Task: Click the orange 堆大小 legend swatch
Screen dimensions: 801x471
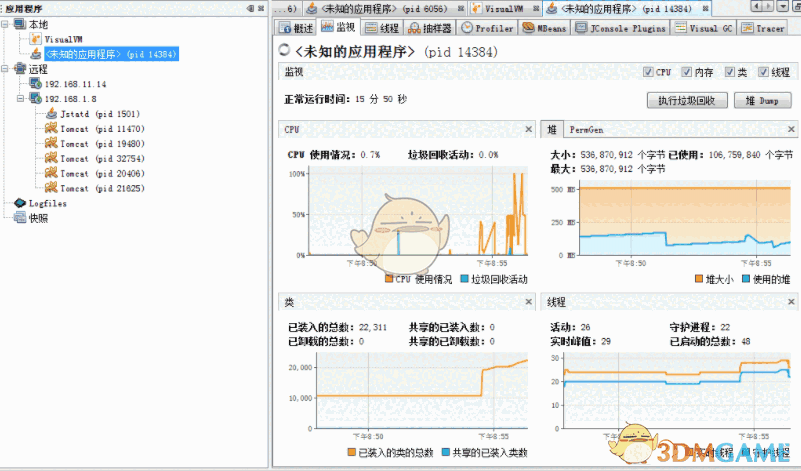Action: pyautogui.click(x=699, y=279)
